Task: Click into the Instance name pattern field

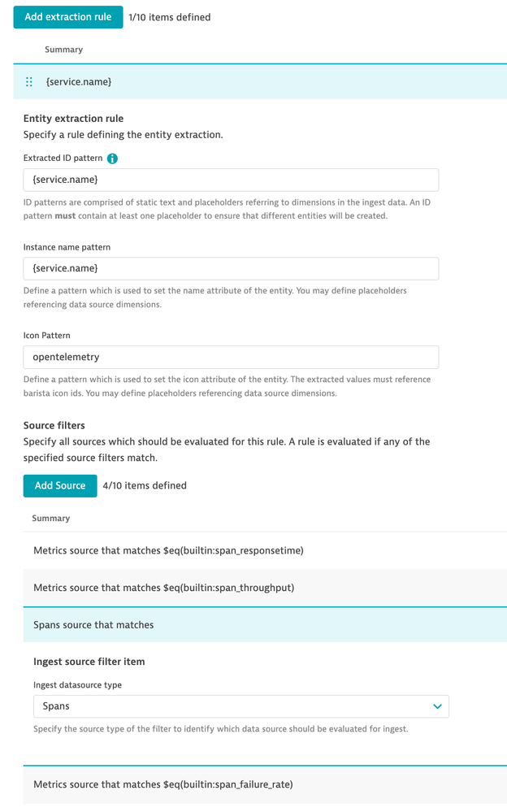Action: coord(231,268)
